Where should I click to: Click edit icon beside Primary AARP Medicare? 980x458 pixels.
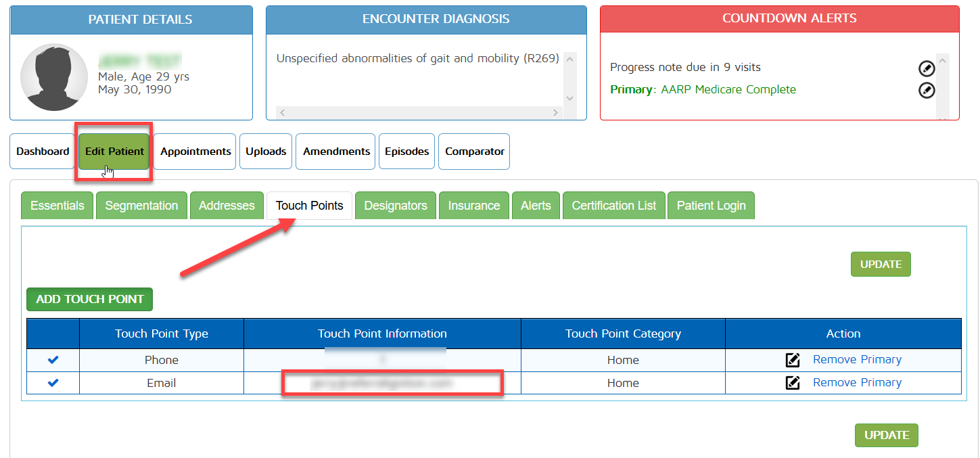coord(927,90)
